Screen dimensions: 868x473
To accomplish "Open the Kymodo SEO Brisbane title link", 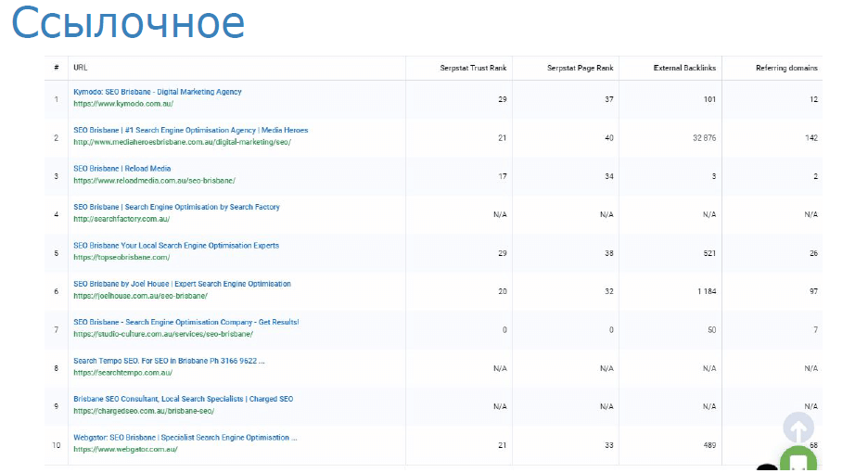I will 158,92.
